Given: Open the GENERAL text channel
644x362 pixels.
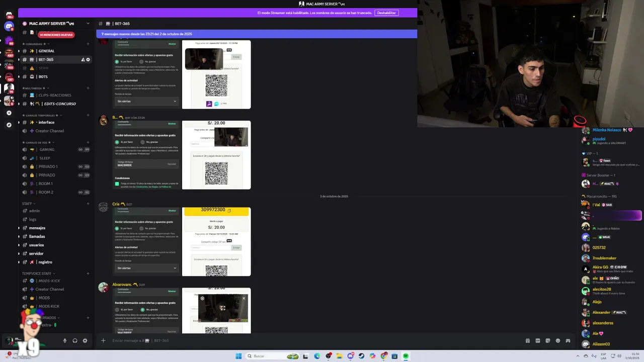Looking at the screenshot, I should click(56, 51).
